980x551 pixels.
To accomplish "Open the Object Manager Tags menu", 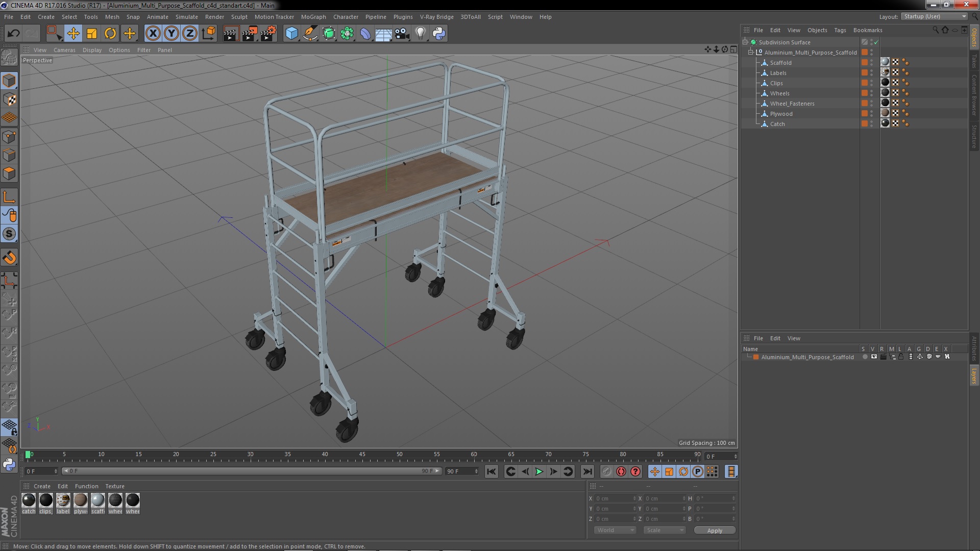I will pos(840,30).
